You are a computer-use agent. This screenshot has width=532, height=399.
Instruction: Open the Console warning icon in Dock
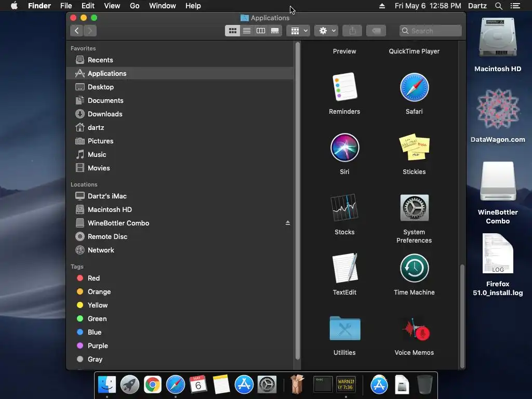pos(345,384)
